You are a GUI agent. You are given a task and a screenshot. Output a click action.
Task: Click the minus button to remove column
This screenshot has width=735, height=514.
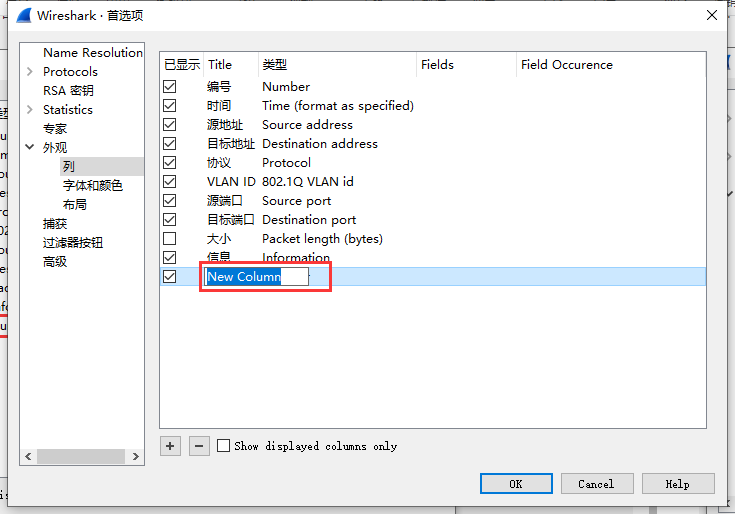199,446
